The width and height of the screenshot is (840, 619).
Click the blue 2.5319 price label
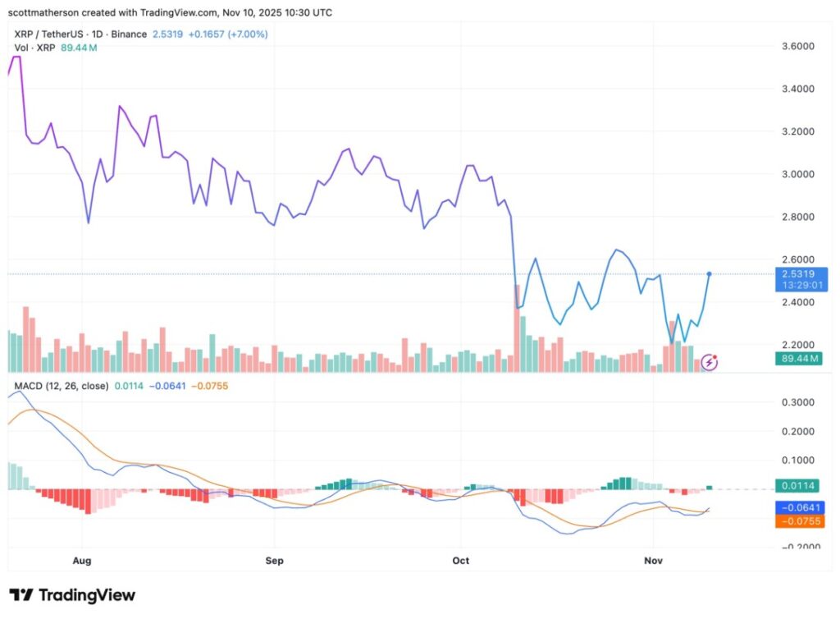click(801, 274)
